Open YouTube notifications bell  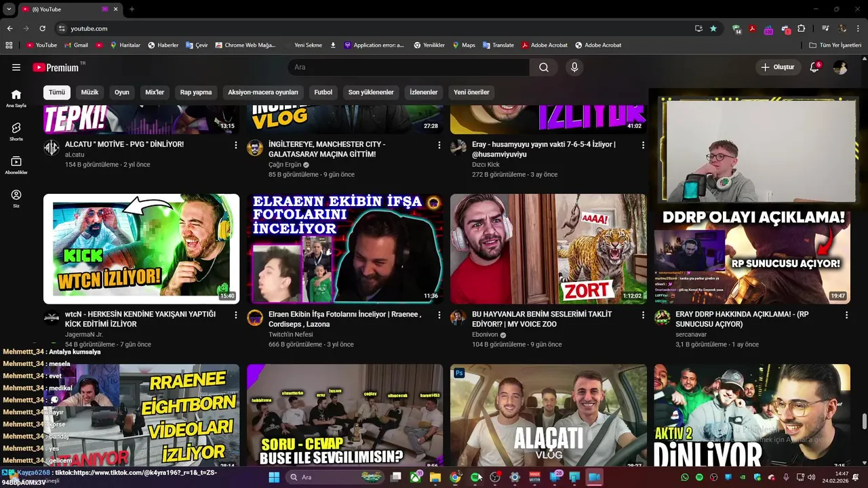814,67
